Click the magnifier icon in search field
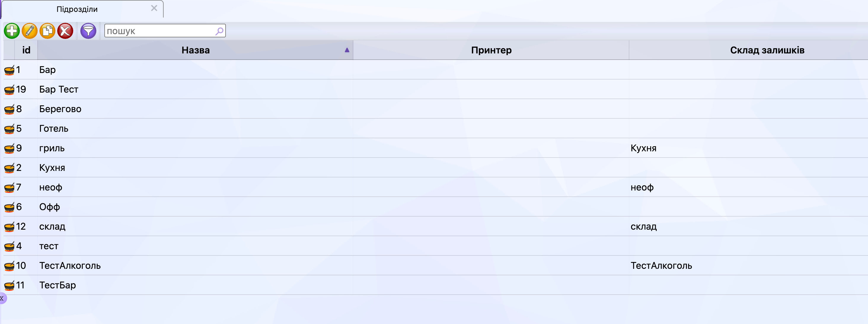The width and height of the screenshot is (868, 324). [219, 31]
